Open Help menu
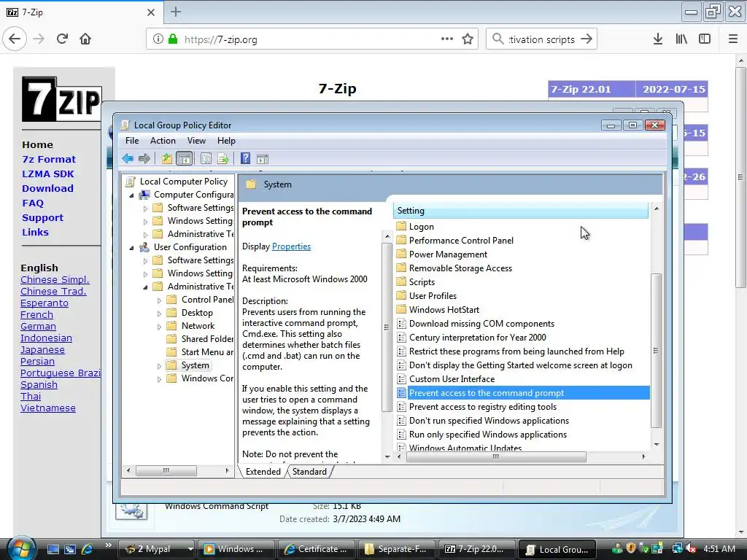 click(x=226, y=141)
